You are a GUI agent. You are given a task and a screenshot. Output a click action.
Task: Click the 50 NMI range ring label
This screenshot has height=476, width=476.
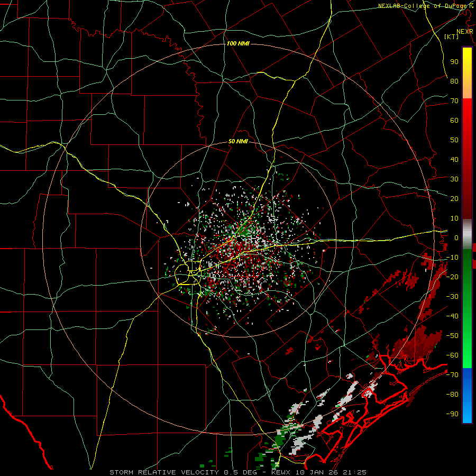[x=238, y=141]
